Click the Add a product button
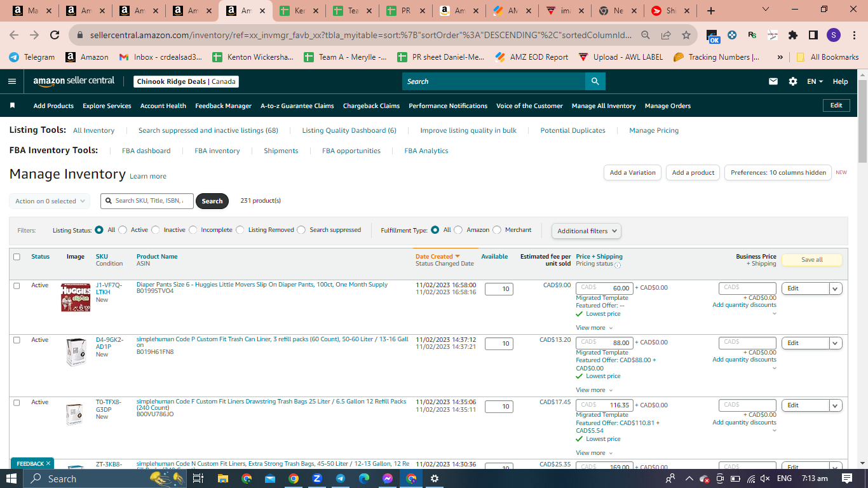Image resolution: width=868 pixels, height=488 pixels. click(x=693, y=172)
